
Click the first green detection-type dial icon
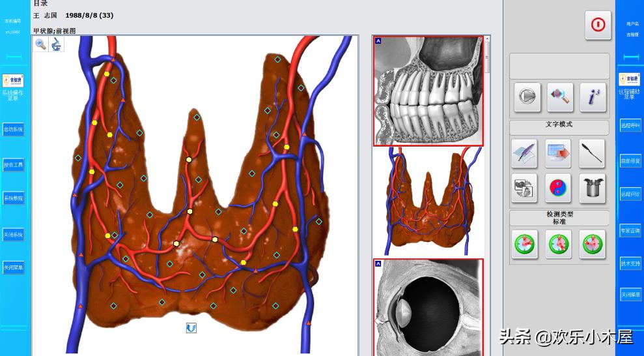pos(525,245)
